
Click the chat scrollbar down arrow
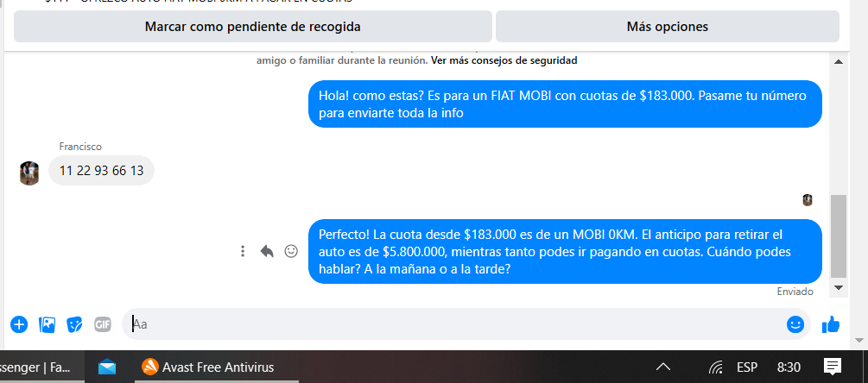click(838, 287)
